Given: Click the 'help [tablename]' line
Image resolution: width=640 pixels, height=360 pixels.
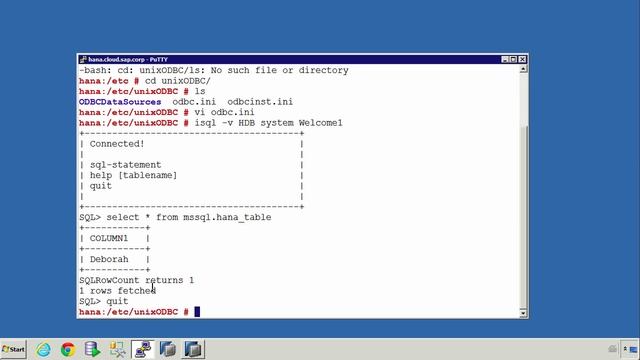Looking at the screenshot, I should [133, 175].
